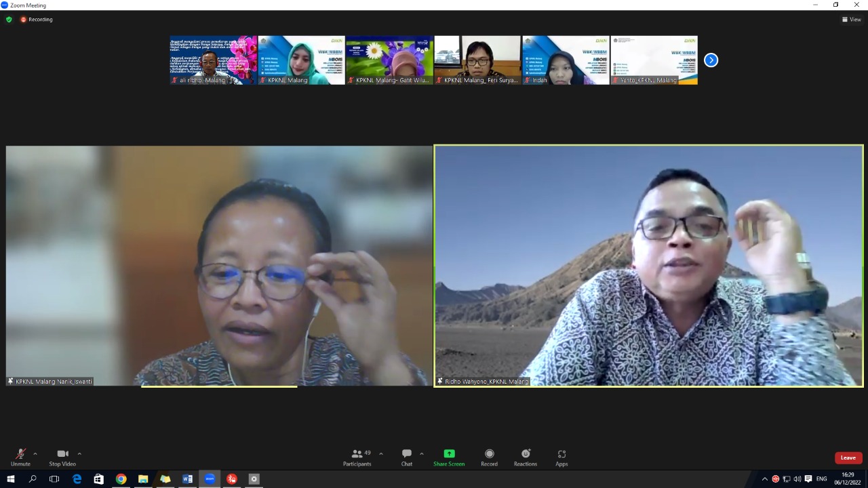868x488 pixels.
Task: Open the Reactions menu
Action: click(x=525, y=457)
